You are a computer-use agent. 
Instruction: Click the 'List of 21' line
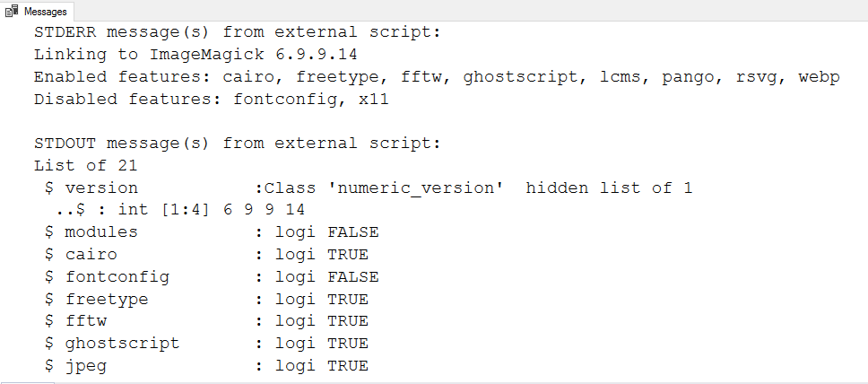coord(85,165)
